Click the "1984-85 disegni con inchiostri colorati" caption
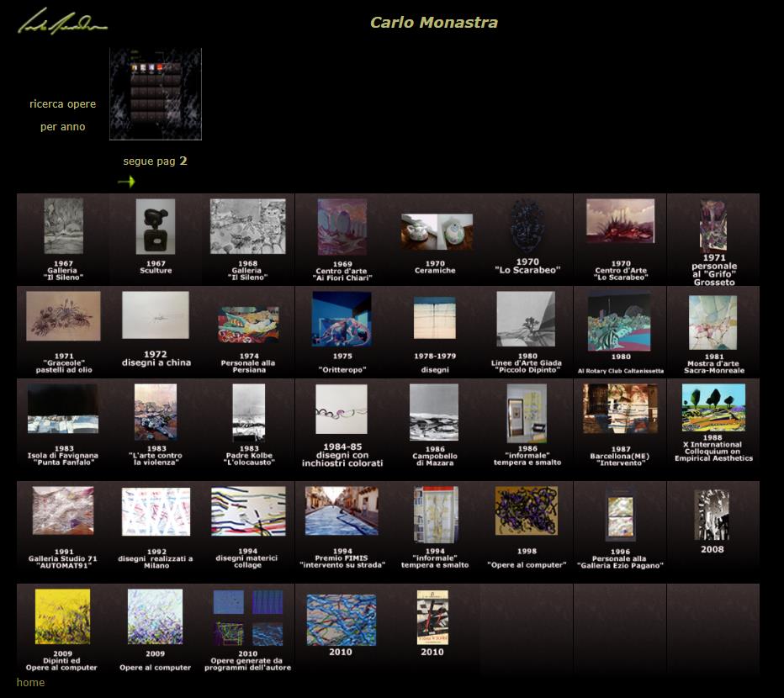 (342, 455)
